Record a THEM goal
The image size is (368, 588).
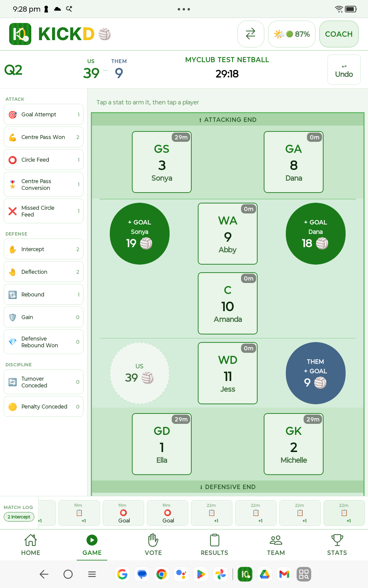pyautogui.click(x=316, y=373)
